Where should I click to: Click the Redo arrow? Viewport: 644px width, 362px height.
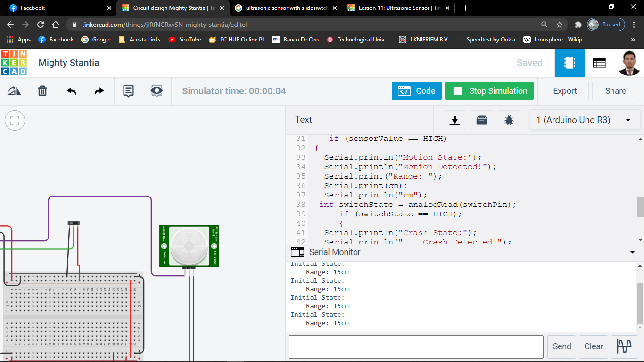(x=99, y=90)
